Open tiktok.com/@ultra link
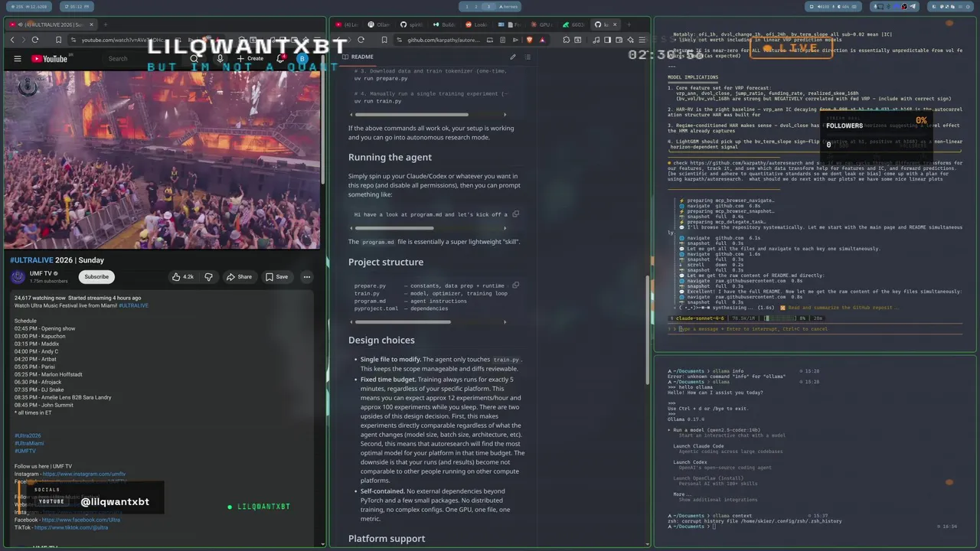This screenshot has width=980, height=551. tap(71, 527)
